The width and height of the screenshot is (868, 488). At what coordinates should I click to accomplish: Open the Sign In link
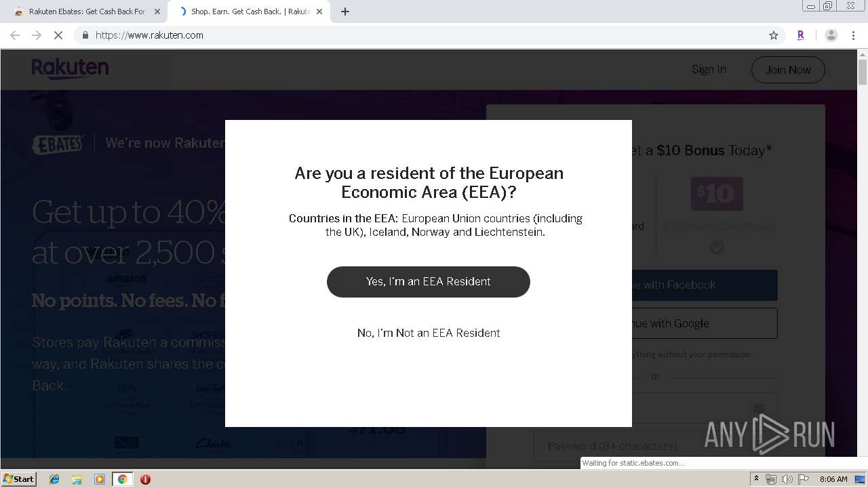[x=709, y=69]
